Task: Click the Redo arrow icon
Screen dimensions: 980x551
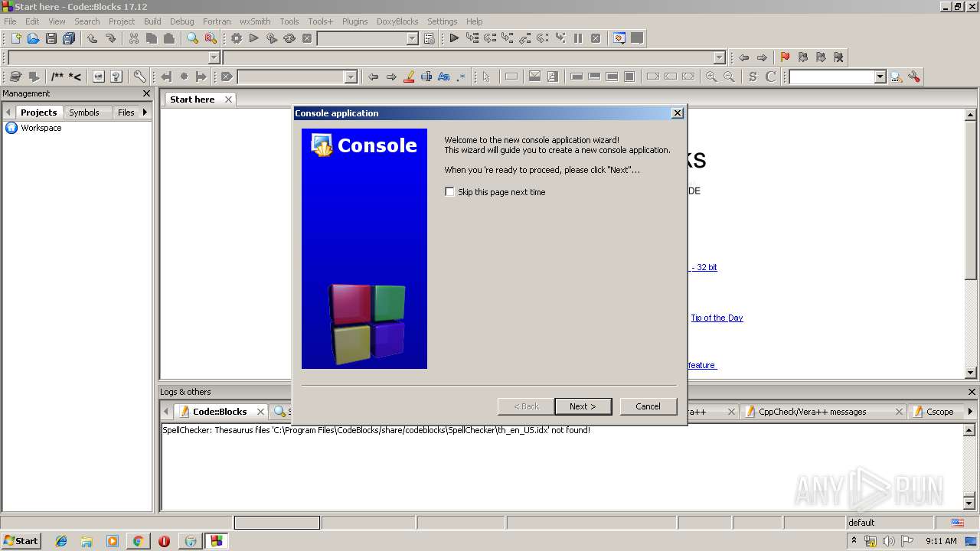Action: pyautogui.click(x=110, y=38)
